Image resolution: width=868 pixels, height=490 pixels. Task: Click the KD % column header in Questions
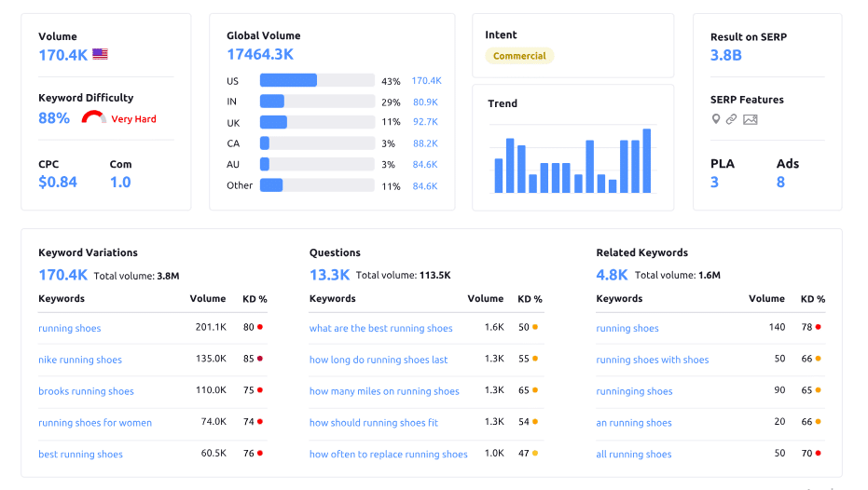(x=530, y=299)
